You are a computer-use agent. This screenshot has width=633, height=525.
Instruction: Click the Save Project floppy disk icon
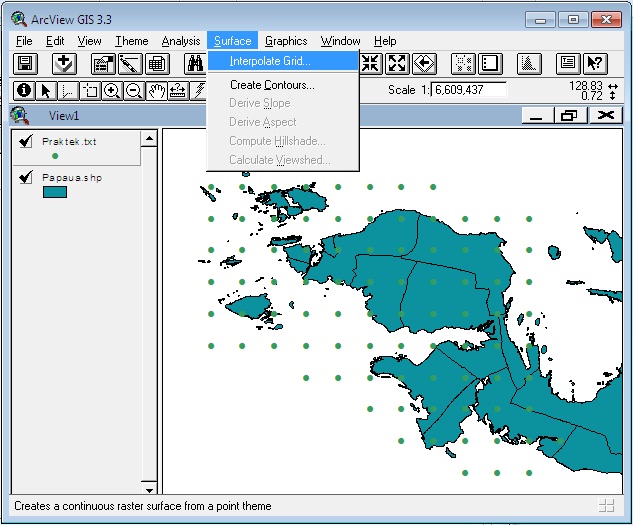pos(25,63)
